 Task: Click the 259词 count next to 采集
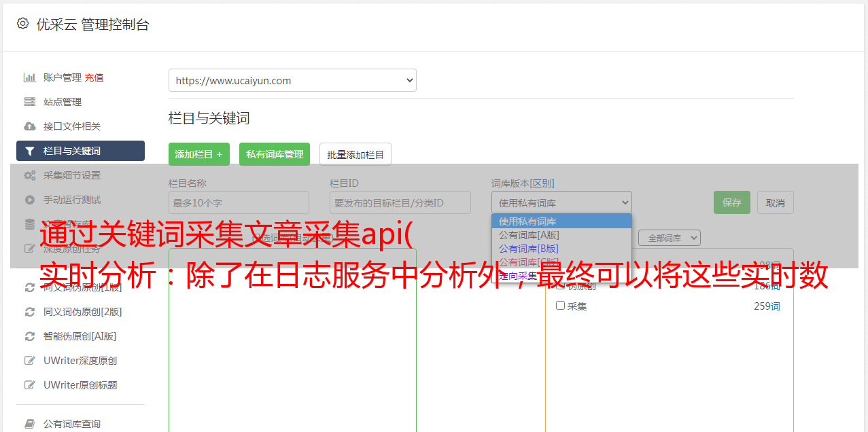click(767, 306)
